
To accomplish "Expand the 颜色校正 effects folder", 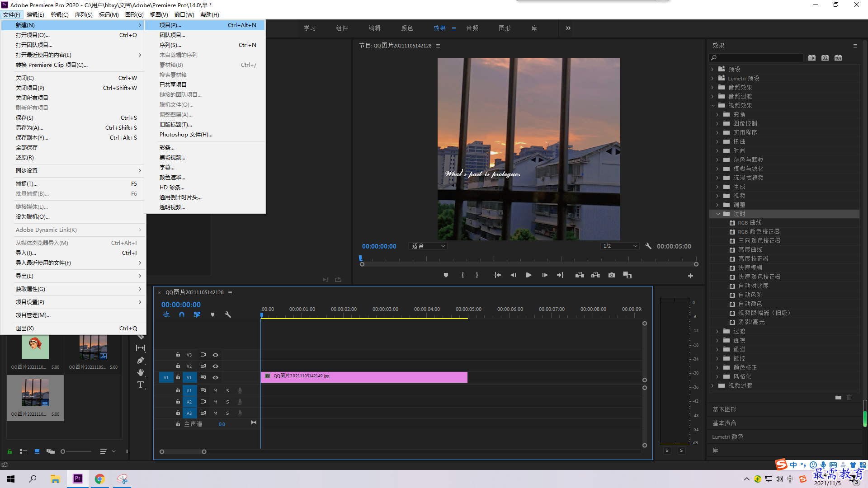I will 717,367.
